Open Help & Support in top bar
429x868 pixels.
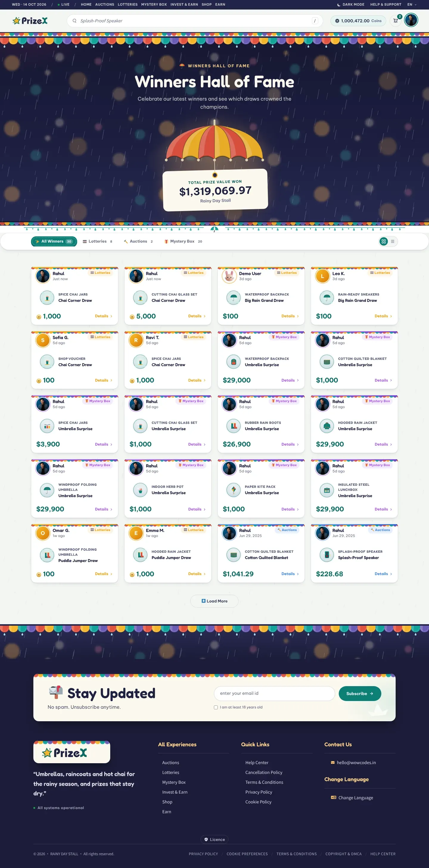pyautogui.click(x=386, y=5)
